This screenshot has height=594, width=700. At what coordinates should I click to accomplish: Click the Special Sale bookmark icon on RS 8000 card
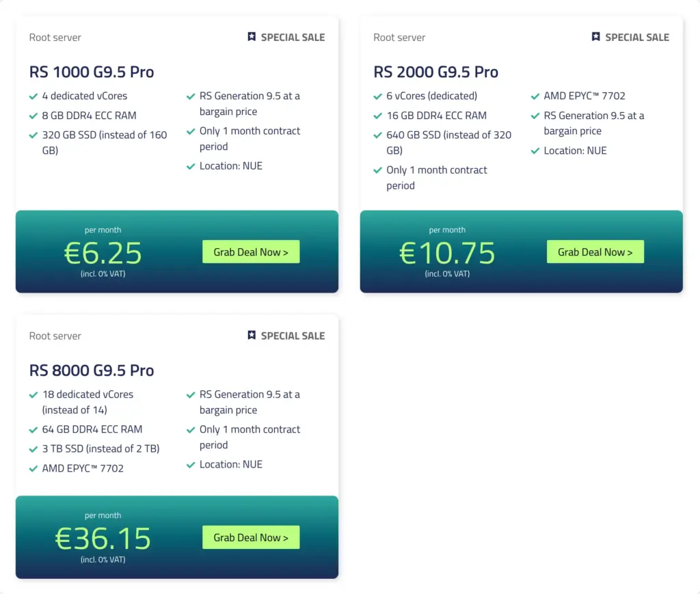[x=252, y=335]
